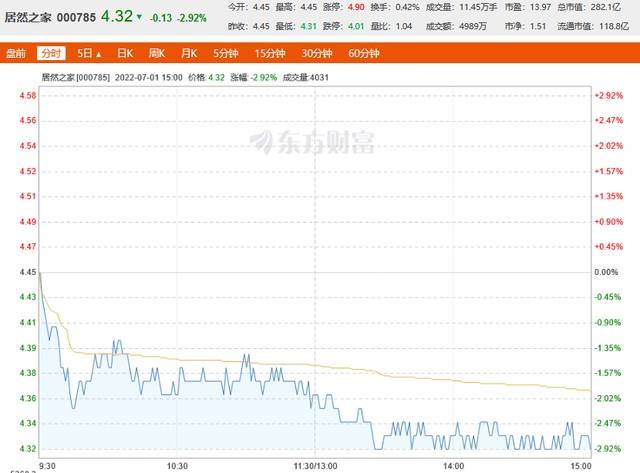Switch to 日K daily candlestick view
This screenshot has width=640, height=473.
(125, 53)
